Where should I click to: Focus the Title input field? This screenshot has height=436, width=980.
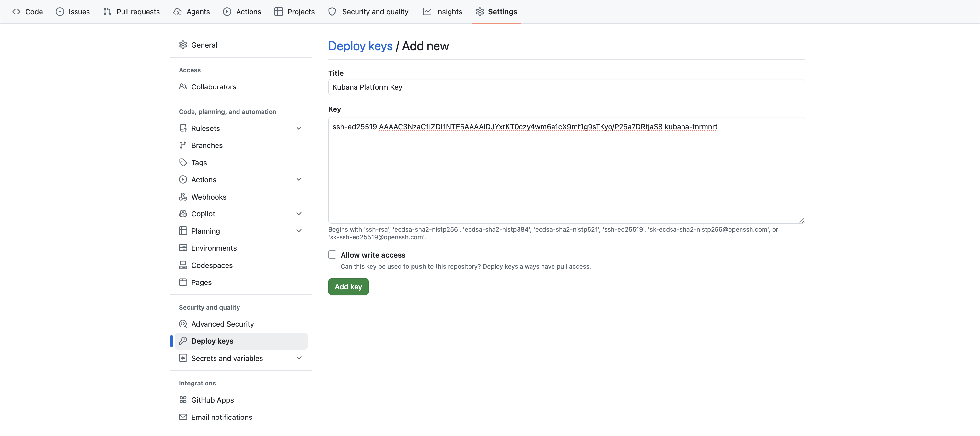tap(566, 87)
